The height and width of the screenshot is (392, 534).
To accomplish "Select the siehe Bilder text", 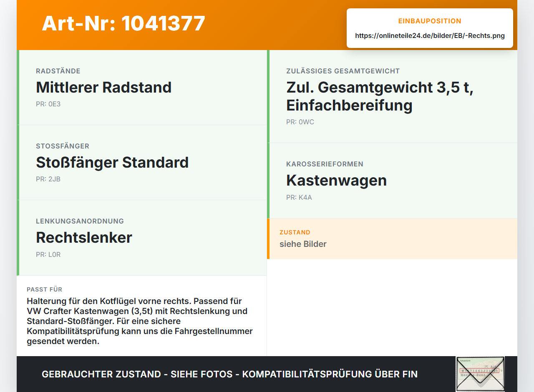I will click(303, 244).
